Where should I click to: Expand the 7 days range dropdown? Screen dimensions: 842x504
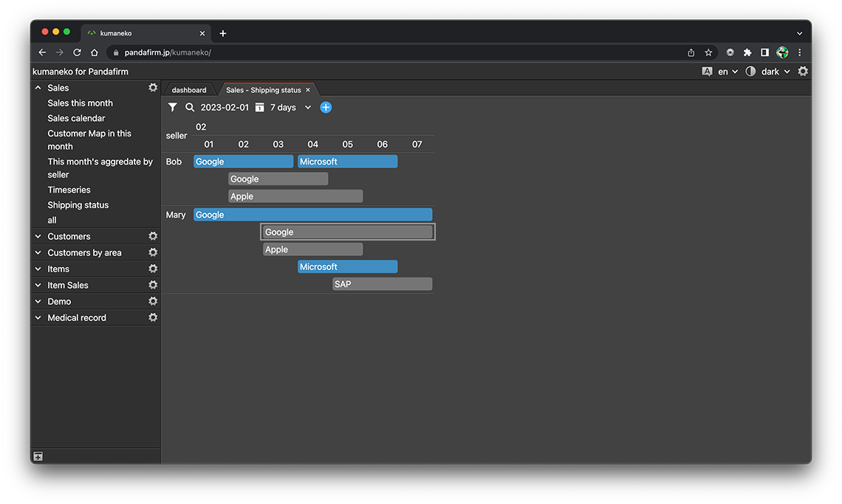pyautogui.click(x=308, y=108)
